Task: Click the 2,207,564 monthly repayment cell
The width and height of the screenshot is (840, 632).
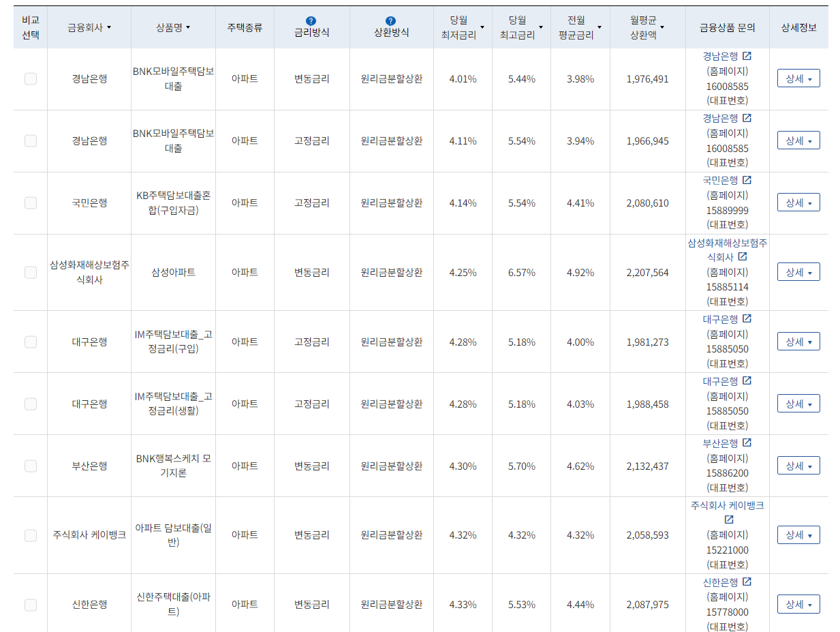Action: click(647, 273)
